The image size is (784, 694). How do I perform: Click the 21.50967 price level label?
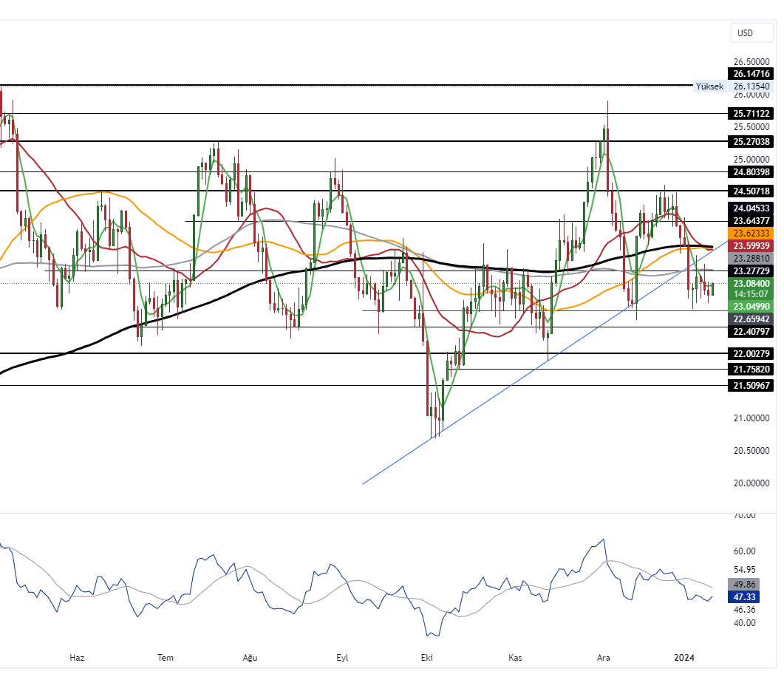(751, 386)
